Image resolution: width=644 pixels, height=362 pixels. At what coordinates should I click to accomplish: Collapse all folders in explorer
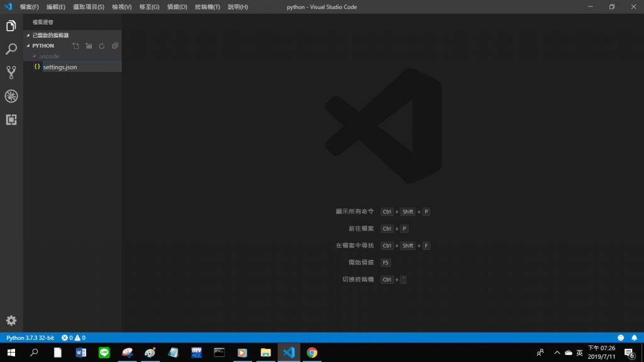[115, 45]
